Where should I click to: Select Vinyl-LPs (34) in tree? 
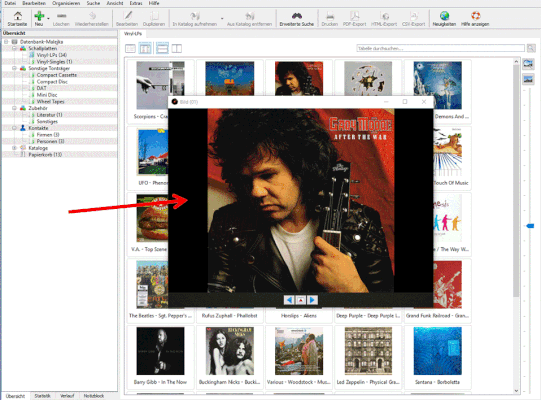[x=51, y=55]
